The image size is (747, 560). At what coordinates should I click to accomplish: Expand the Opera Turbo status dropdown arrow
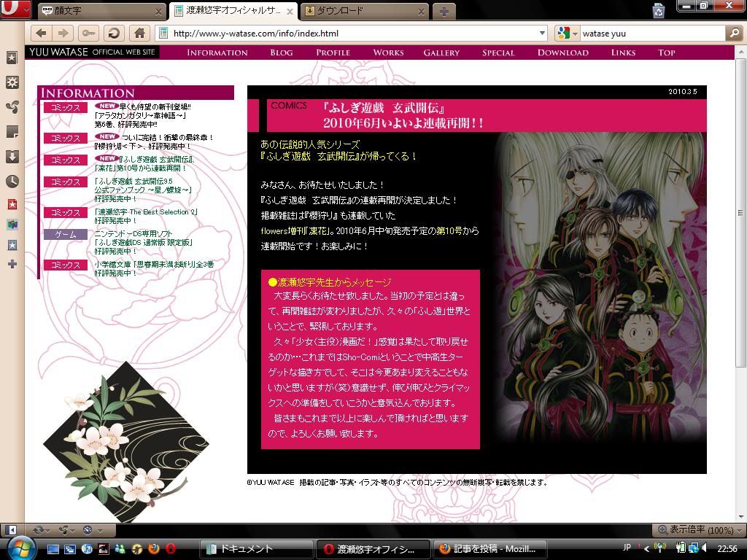point(99,530)
